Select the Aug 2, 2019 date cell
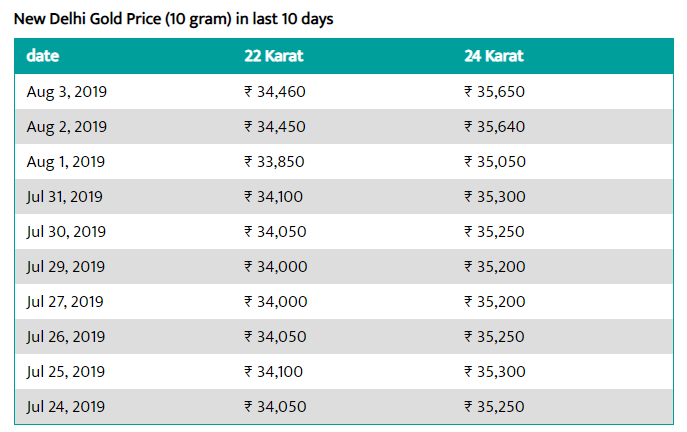 point(67,127)
